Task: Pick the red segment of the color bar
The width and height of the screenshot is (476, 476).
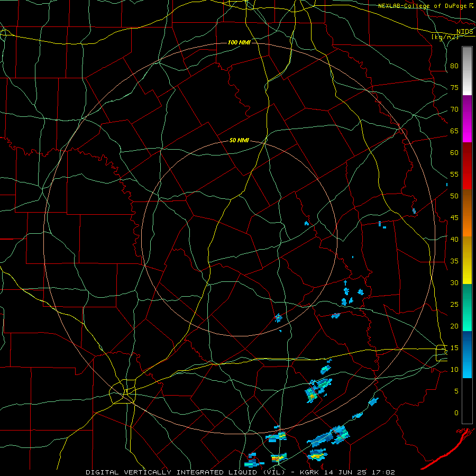Action: point(467,166)
